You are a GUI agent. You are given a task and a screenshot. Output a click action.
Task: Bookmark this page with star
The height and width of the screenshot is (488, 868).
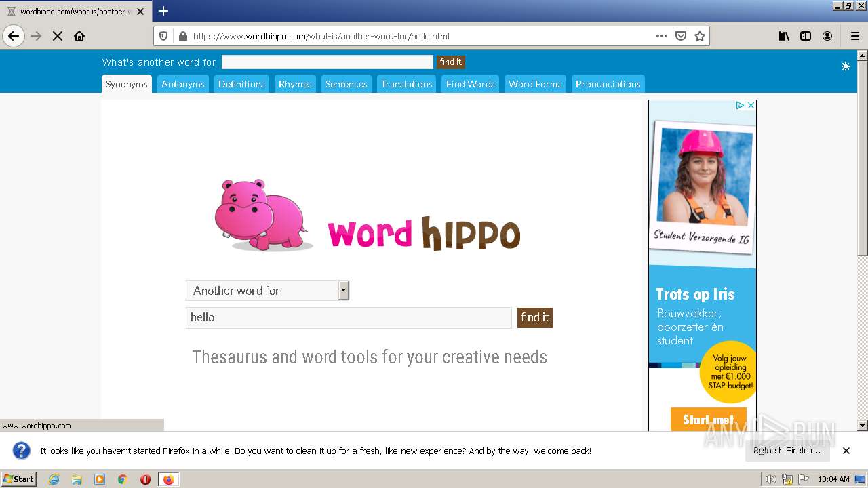[x=700, y=36]
